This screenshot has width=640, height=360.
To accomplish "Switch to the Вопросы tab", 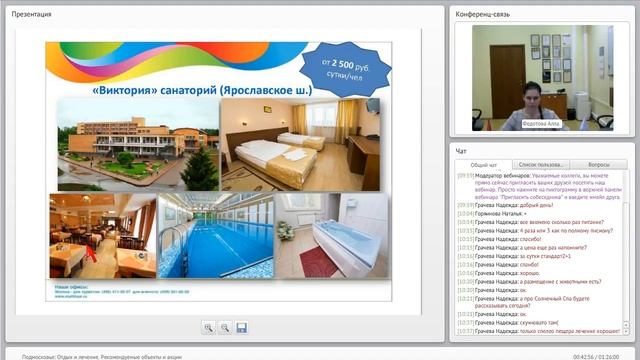I will (599, 164).
